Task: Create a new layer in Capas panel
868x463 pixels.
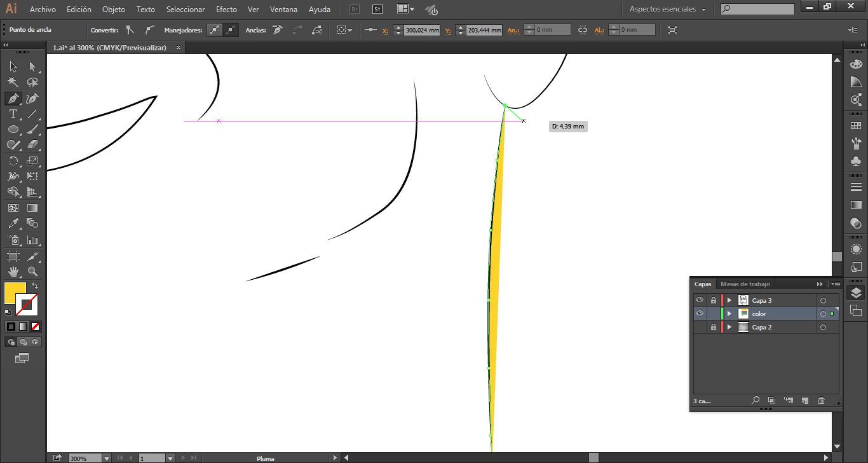Action: (x=804, y=401)
